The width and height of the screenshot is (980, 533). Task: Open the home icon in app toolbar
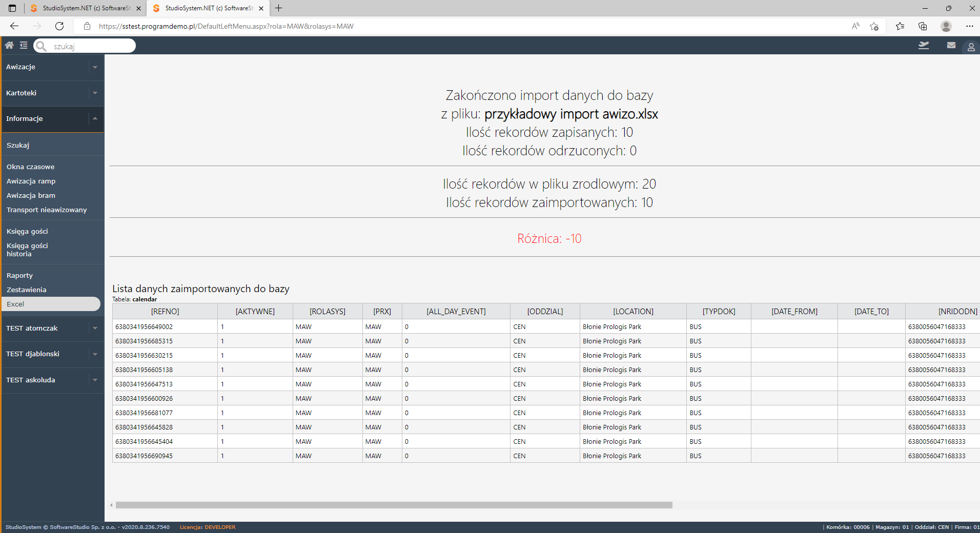[x=9, y=45]
